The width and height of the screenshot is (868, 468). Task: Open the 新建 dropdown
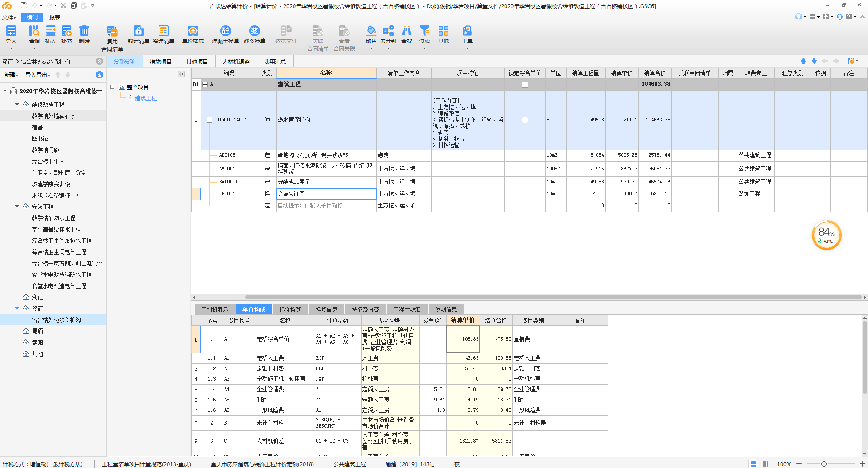click(x=11, y=75)
